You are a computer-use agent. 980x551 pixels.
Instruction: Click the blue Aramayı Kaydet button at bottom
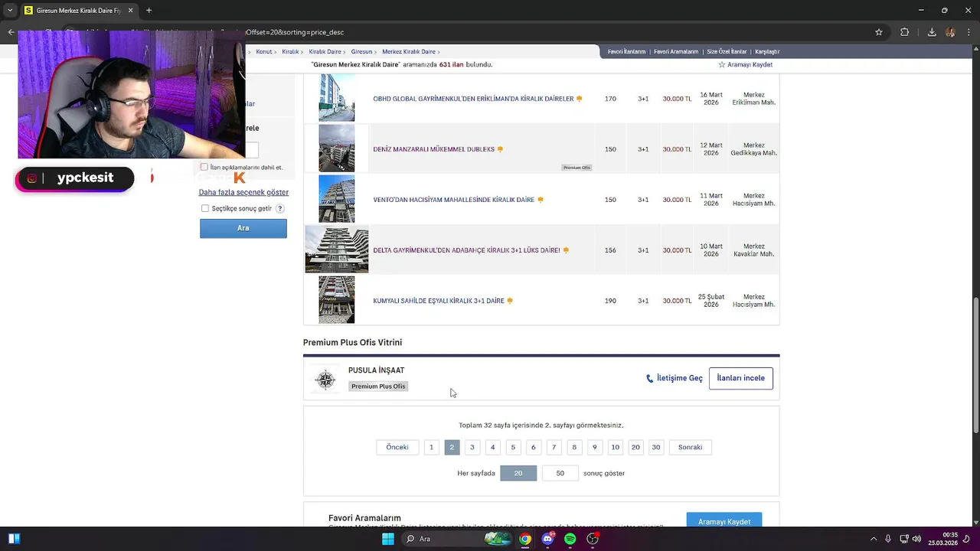pyautogui.click(x=724, y=521)
